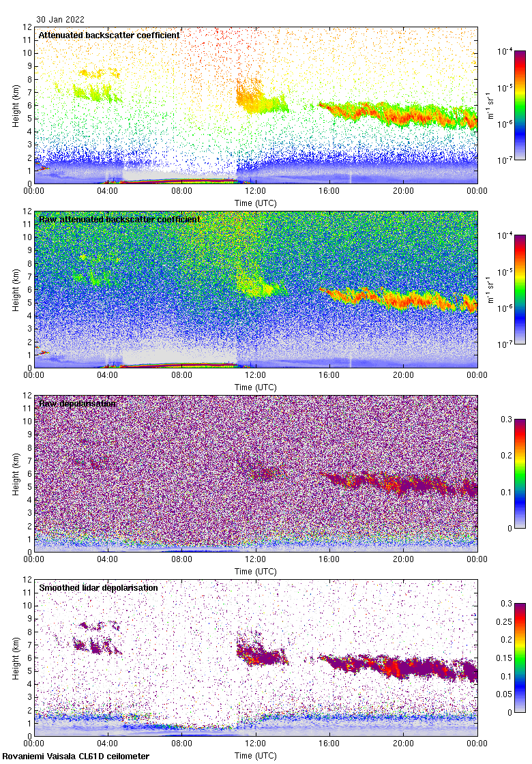The image size is (532, 764).
Task: Click the Smoothed lidar depolarisation plot area
Action: point(255,658)
